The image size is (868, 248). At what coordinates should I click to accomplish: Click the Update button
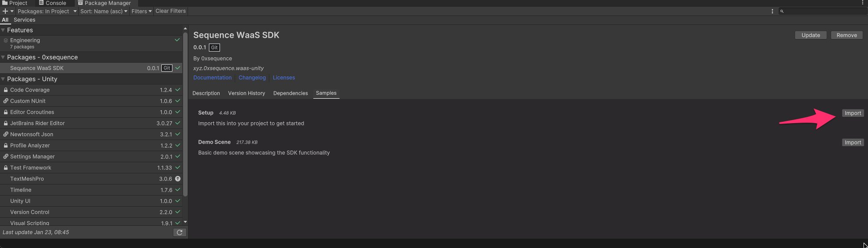pos(811,35)
